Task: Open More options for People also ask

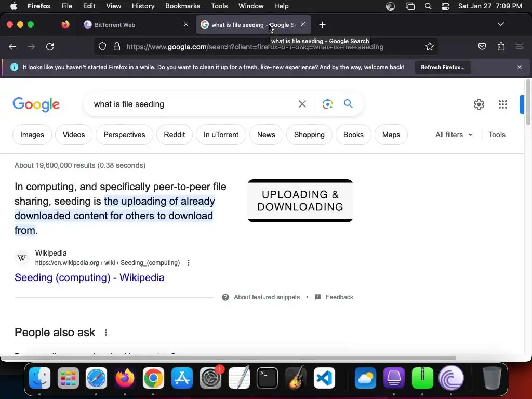Action: click(x=106, y=332)
